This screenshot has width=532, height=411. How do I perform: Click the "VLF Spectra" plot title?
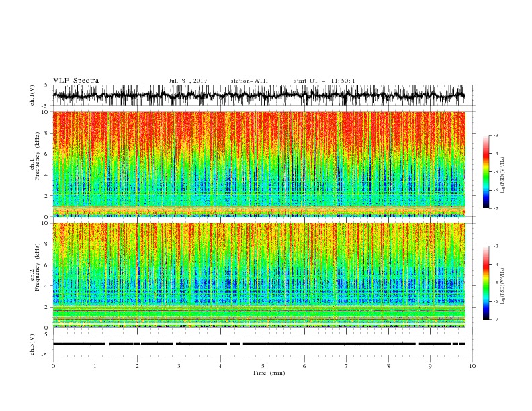pyautogui.click(x=76, y=81)
